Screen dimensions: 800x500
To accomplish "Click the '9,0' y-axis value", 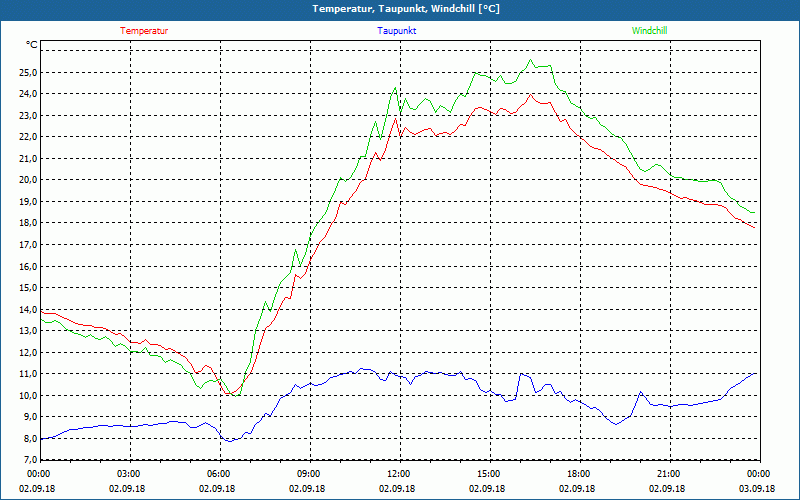I will coord(31,417).
